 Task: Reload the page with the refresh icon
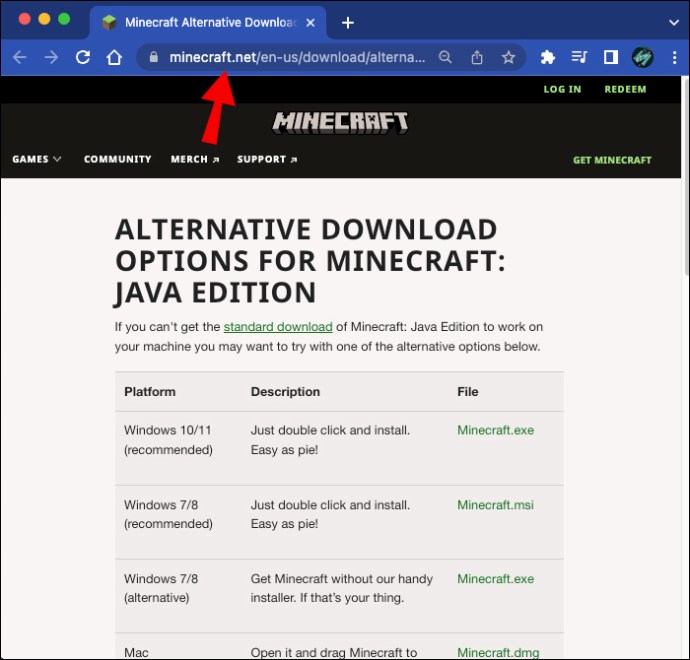pyautogui.click(x=83, y=57)
